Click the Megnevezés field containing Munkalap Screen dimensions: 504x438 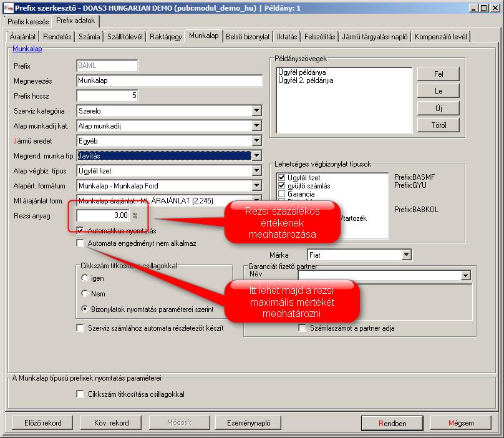pyautogui.click(x=170, y=80)
